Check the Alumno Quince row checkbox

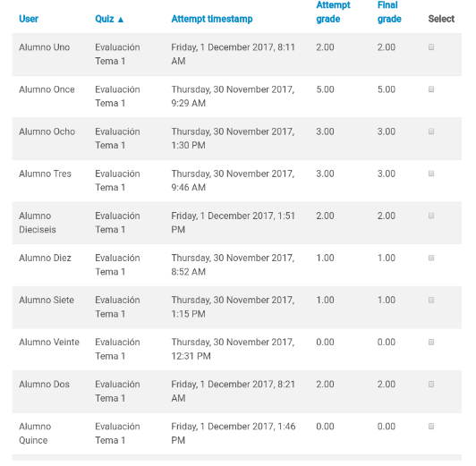[x=431, y=427]
